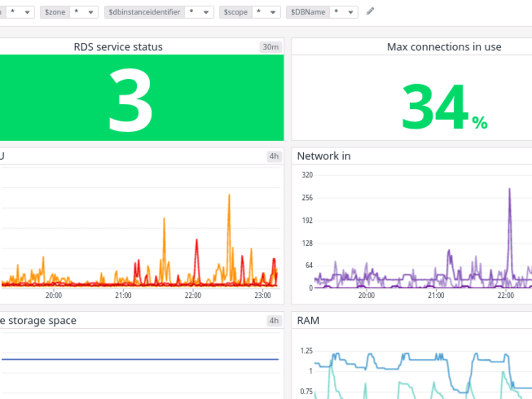532x399 pixels.
Task: Click the 64 label on Network in axis
Action: pos(309,265)
